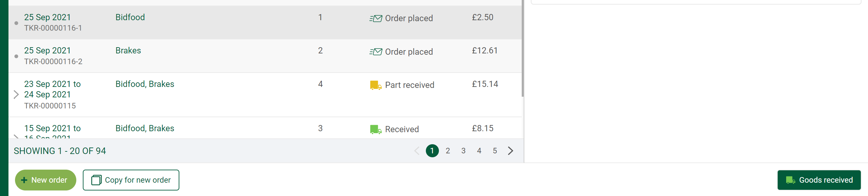
Task: Create a New order
Action: (46, 180)
